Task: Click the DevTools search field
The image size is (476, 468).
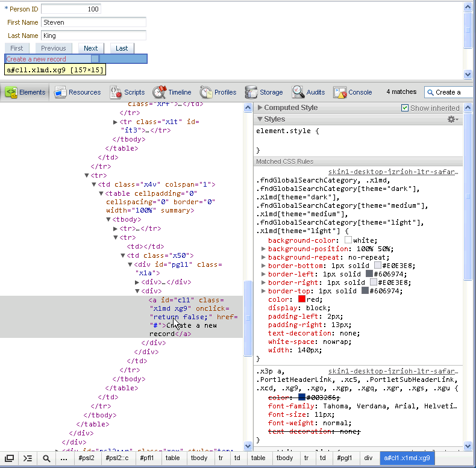Action: pos(449,92)
